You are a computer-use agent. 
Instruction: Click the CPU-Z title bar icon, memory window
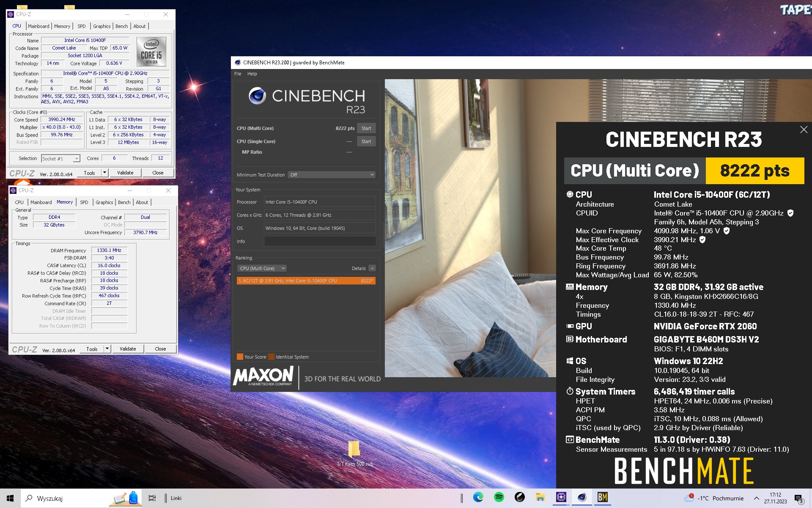click(x=14, y=190)
